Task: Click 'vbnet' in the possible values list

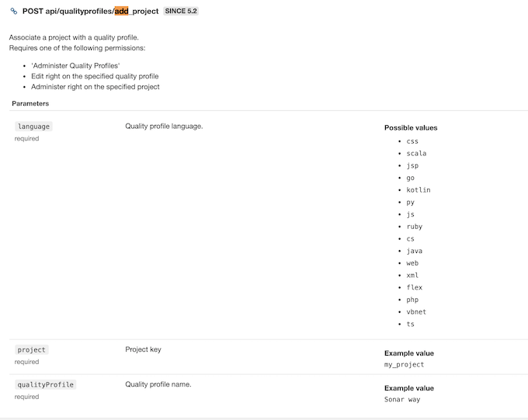Action: click(416, 312)
